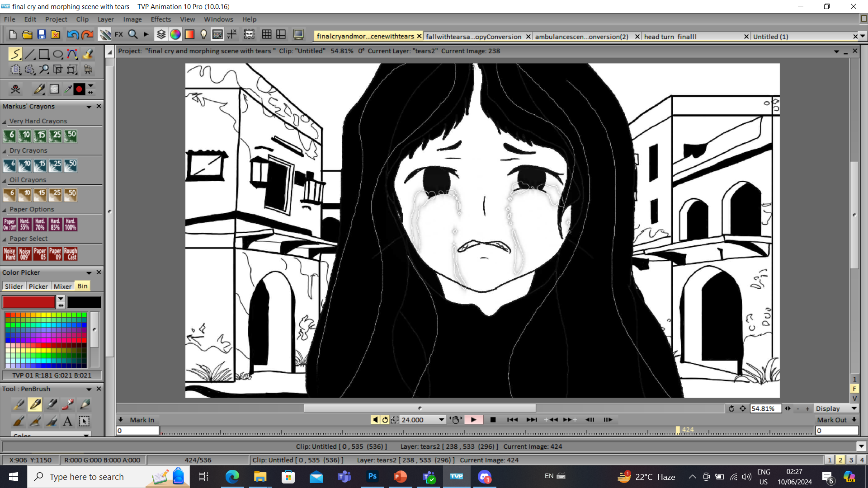
Task: Select the ellipse shape tool
Action: pyautogui.click(x=58, y=54)
